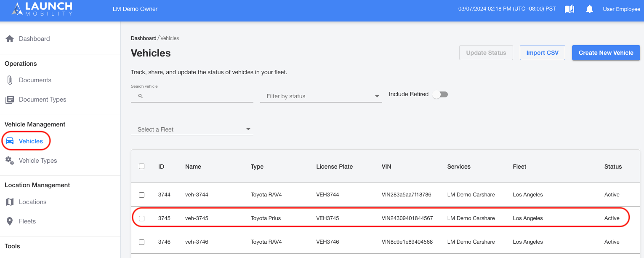Open the Filter by status dropdown

pos(321,96)
